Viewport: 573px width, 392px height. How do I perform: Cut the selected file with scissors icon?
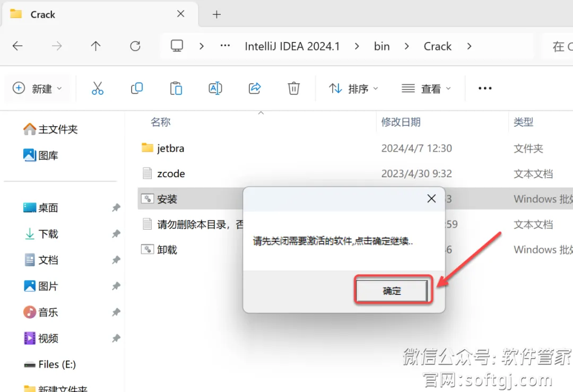[x=98, y=89]
